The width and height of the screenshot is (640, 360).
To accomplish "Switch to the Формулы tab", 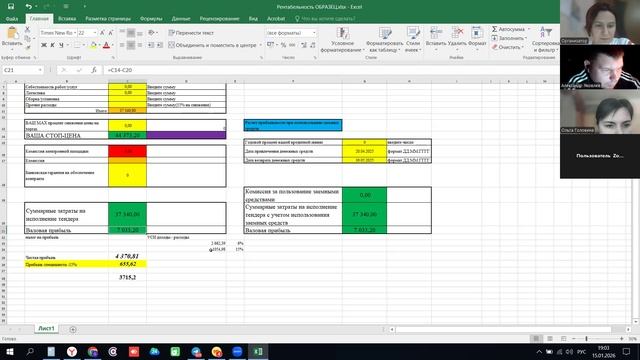I will click(x=151, y=18).
